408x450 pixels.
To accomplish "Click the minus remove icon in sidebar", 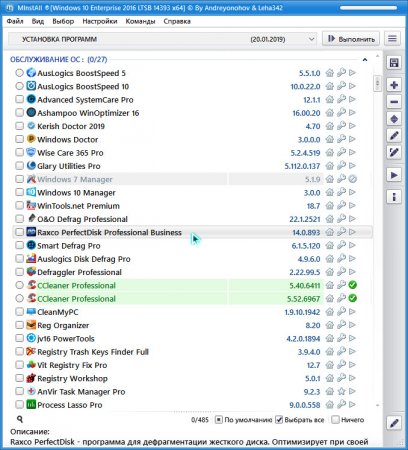I will pyautogui.click(x=394, y=102).
